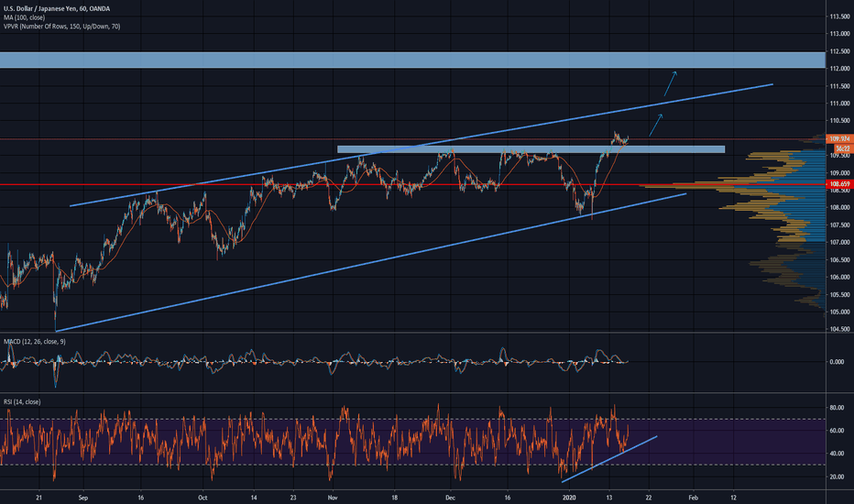
Task: Select the wide blue resistance zone near 112.000
Action: click(x=412, y=60)
